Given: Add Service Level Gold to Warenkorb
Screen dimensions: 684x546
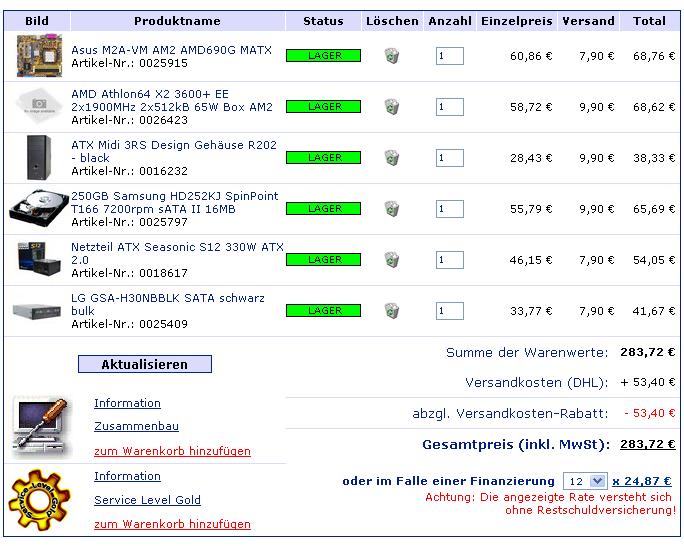Looking at the screenshot, I should pos(172,524).
